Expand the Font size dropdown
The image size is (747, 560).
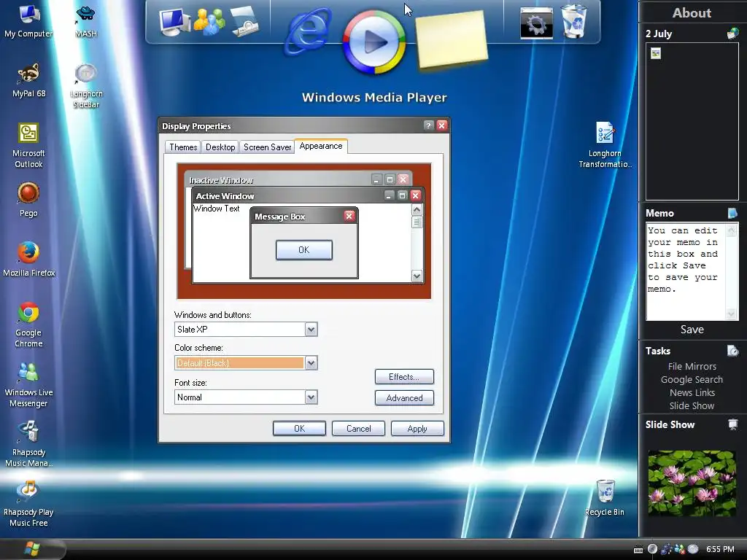tap(311, 397)
